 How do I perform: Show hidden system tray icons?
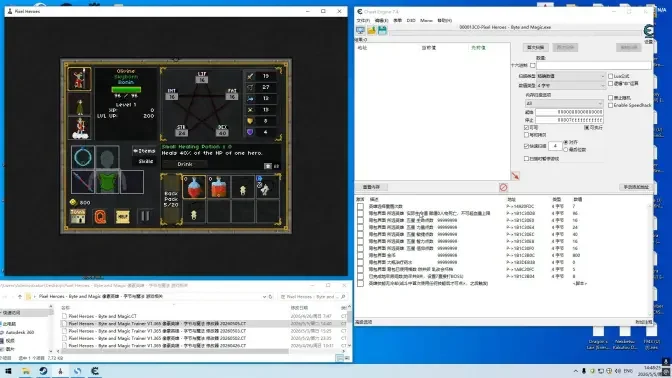tap(576, 371)
